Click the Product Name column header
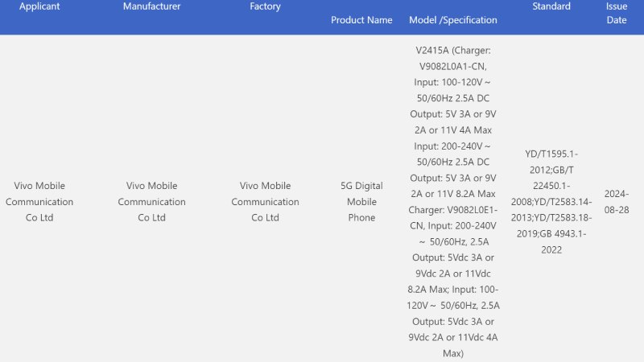Viewport: 644px width, 362px height. pyautogui.click(x=361, y=19)
